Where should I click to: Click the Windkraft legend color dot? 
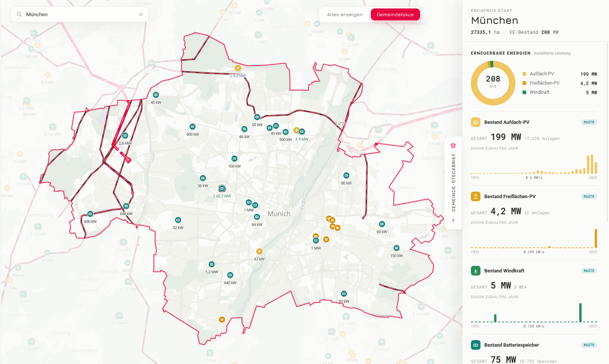pyautogui.click(x=524, y=92)
